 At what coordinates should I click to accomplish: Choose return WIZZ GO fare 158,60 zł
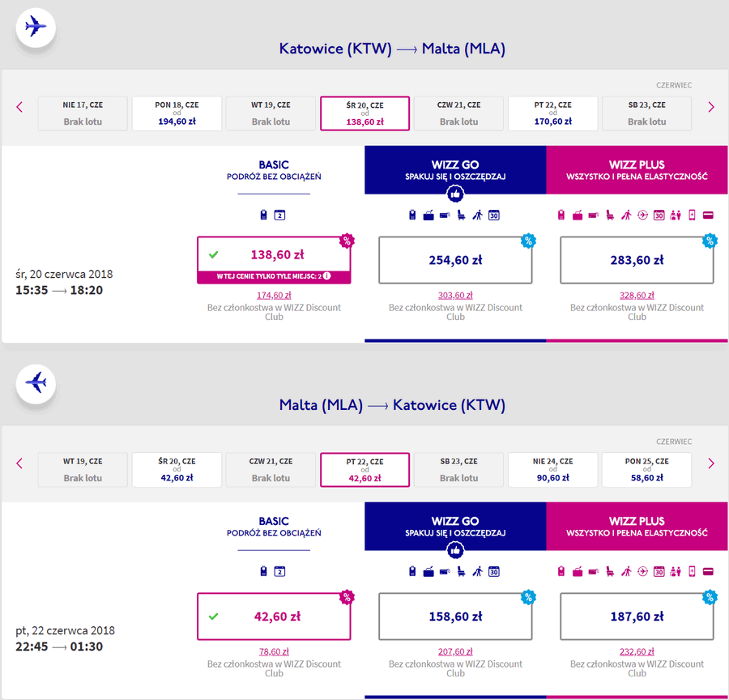click(455, 617)
